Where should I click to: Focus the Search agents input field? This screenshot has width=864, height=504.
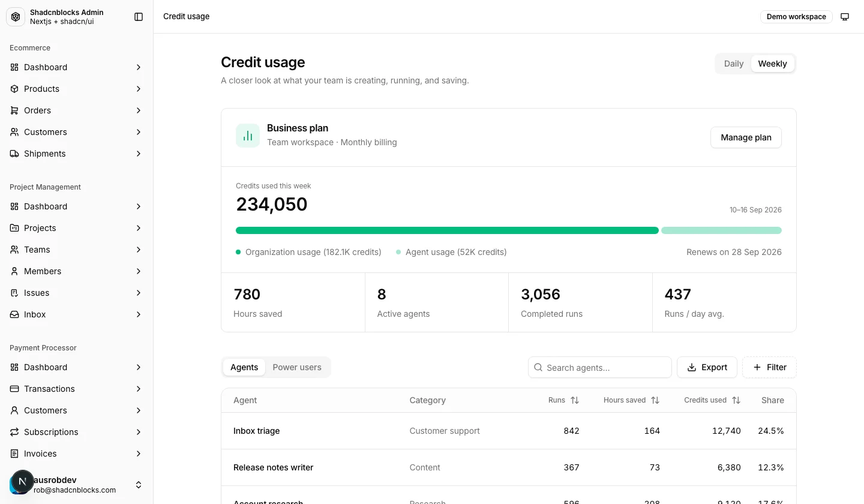pyautogui.click(x=600, y=367)
